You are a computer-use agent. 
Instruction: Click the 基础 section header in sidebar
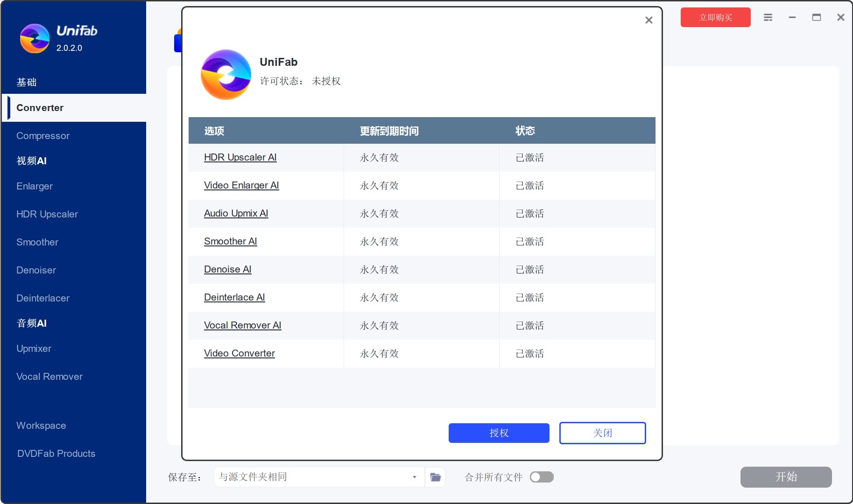click(x=27, y=82)
